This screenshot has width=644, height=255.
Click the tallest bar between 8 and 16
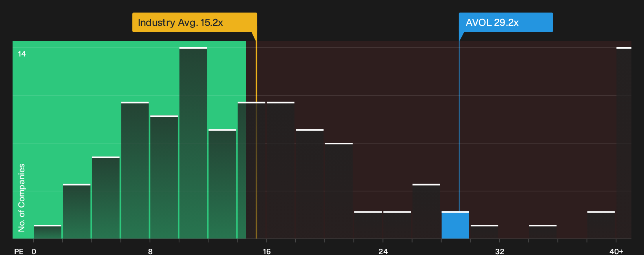point(193,143)
